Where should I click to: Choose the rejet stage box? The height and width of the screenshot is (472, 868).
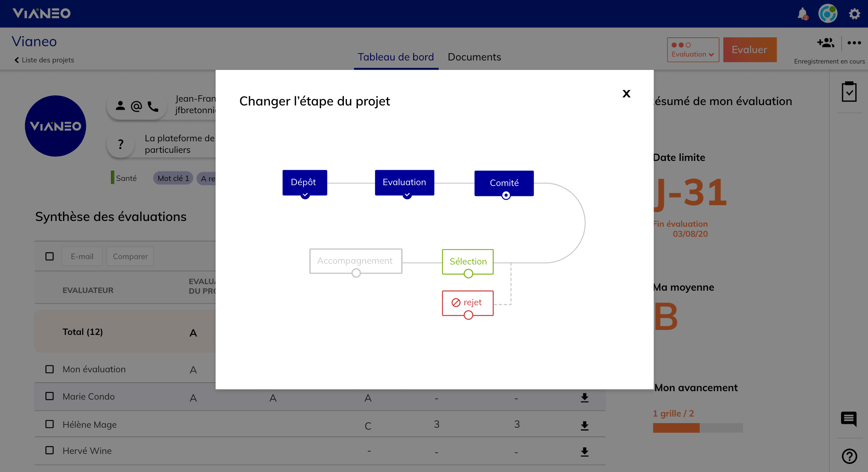[468, 303]
